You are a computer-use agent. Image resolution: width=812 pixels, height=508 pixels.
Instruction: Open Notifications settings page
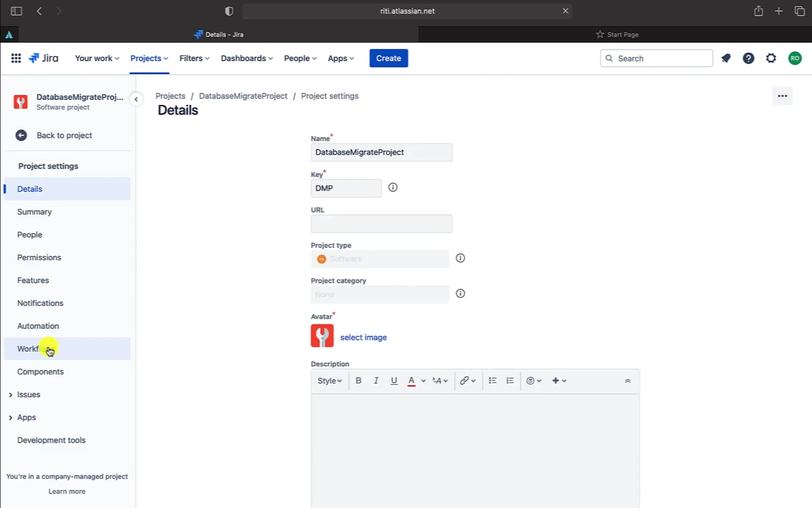[x=67, y=303]
